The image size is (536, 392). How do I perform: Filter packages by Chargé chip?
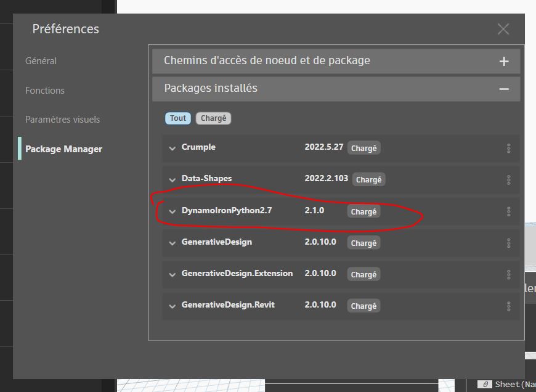point(213,118)
